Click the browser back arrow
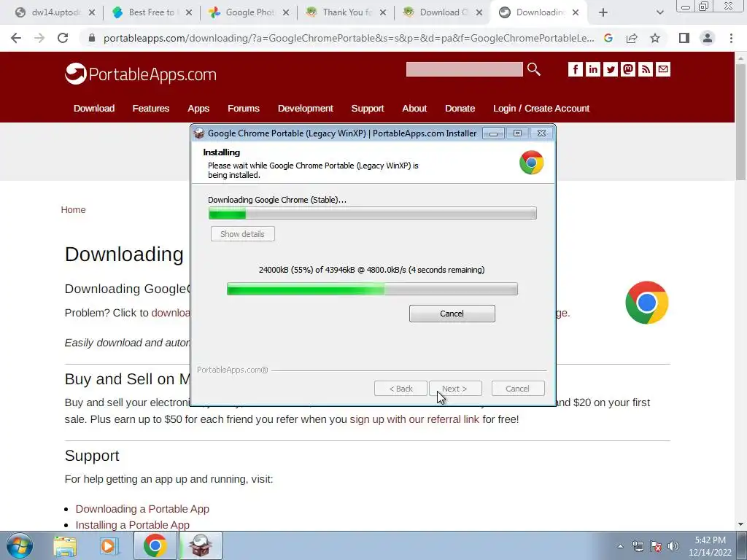Screen dimensions: 747x560 coord(16,38)
